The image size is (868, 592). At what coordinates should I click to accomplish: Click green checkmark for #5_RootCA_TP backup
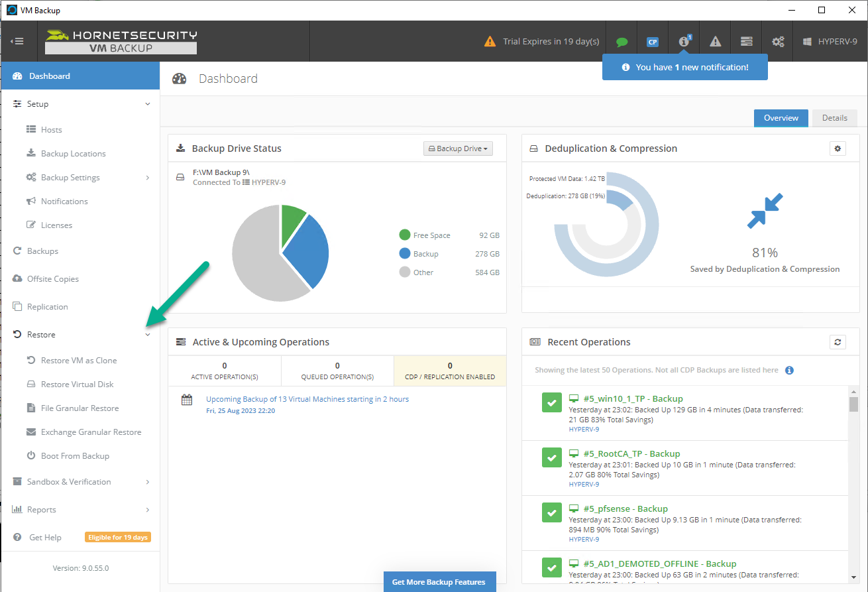click(x=552, y=457)
